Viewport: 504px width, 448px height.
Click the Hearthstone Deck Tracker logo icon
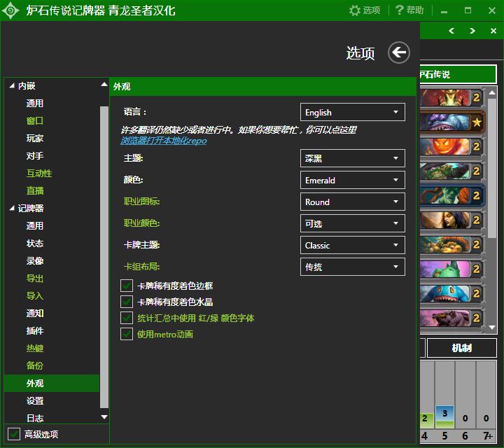point(10,10)
